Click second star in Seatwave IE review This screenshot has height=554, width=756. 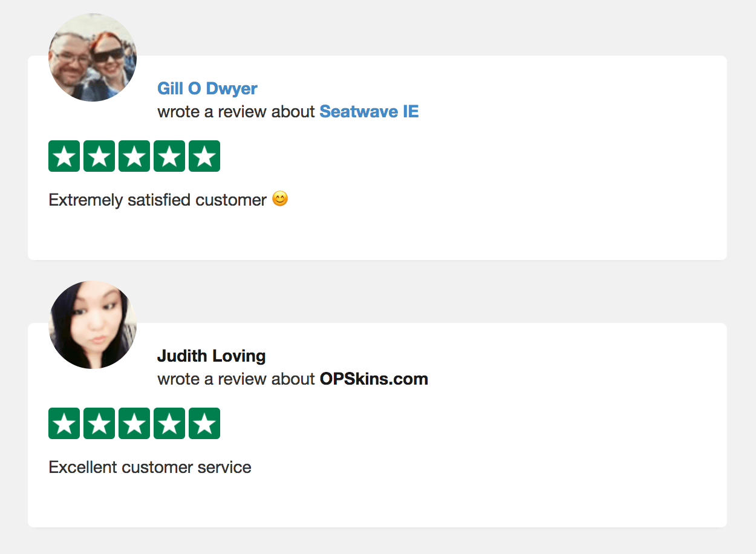click(x=99, y=156)
